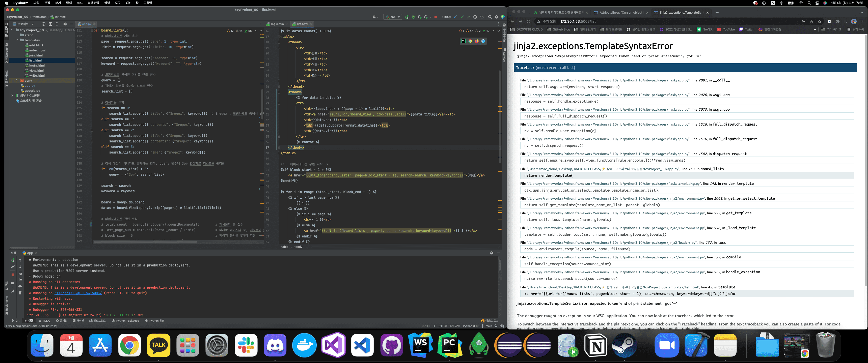The image size is (868, 363).
Task: Click the browser address bar URL
Action: (x=578, y=21)
